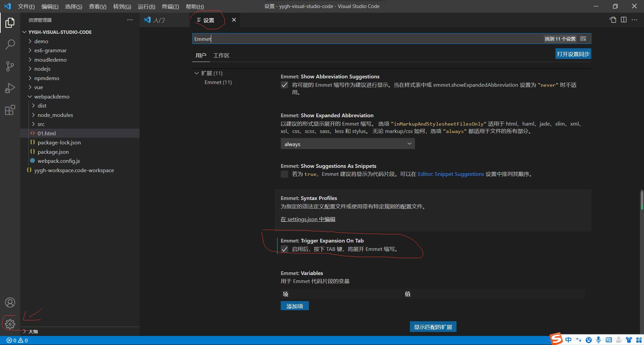Open Explorer panel more actions ellipsis
Screen dimensions: 644x345
click(x=130, y=20)
